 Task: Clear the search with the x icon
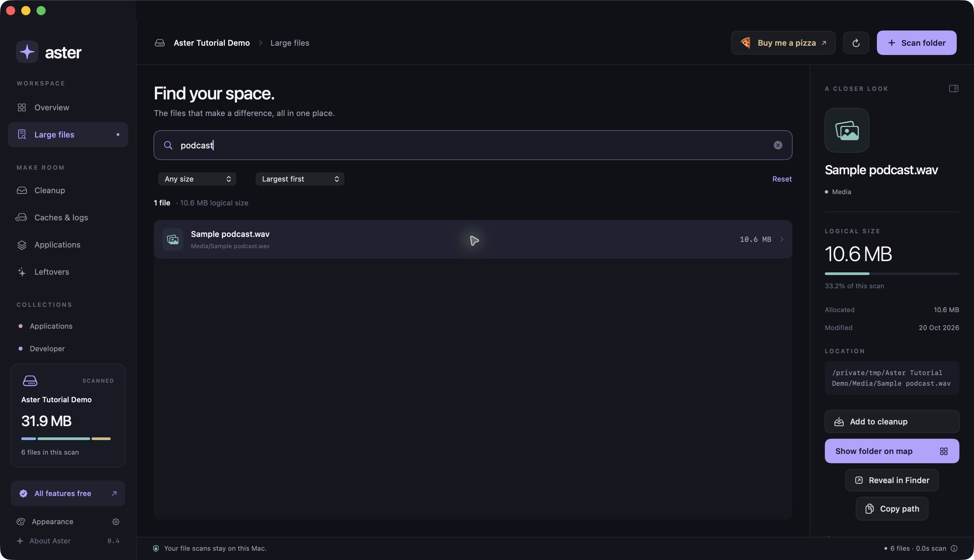[778, 145]
